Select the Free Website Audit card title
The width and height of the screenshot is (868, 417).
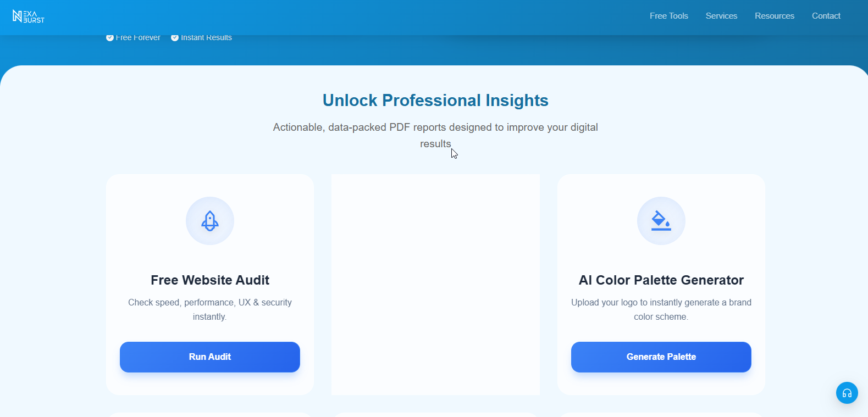point(210,280)
